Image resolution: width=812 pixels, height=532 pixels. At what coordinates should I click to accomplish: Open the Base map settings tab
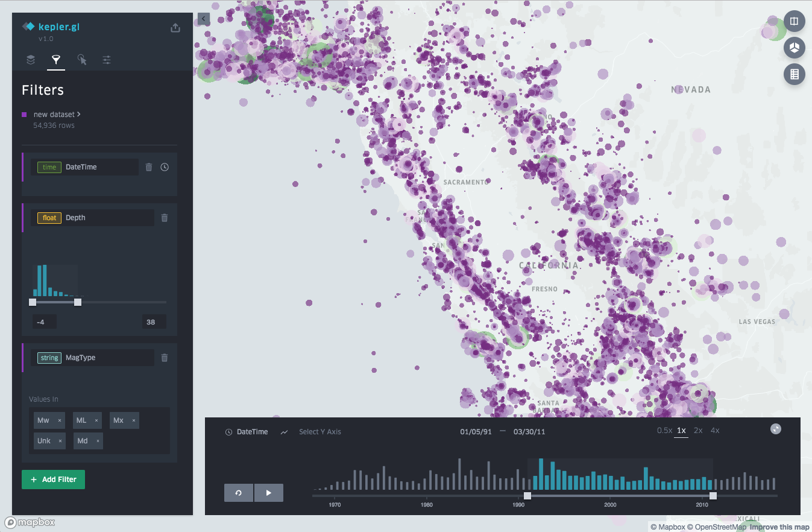tap(107, 60)
